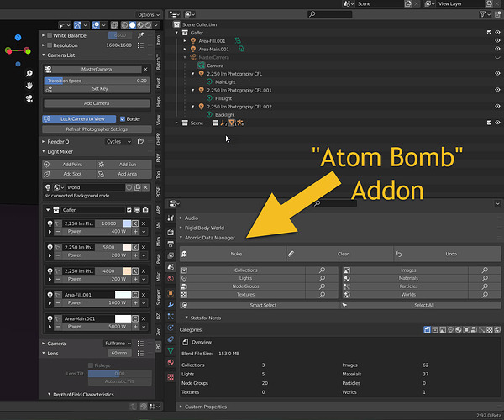Toggle Gaffer collection exclude checkbox in outliner

coord(489,33)
